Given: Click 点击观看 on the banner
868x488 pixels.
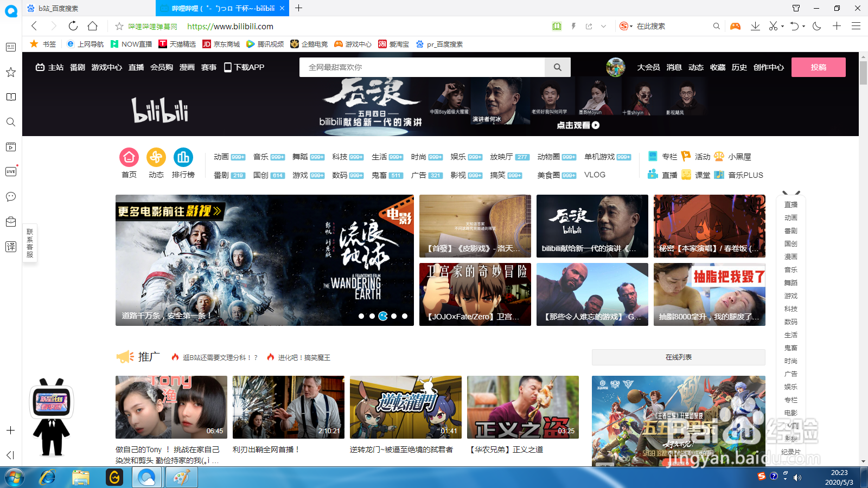Looking at the screenshot, I should click(x=578, y=125).
